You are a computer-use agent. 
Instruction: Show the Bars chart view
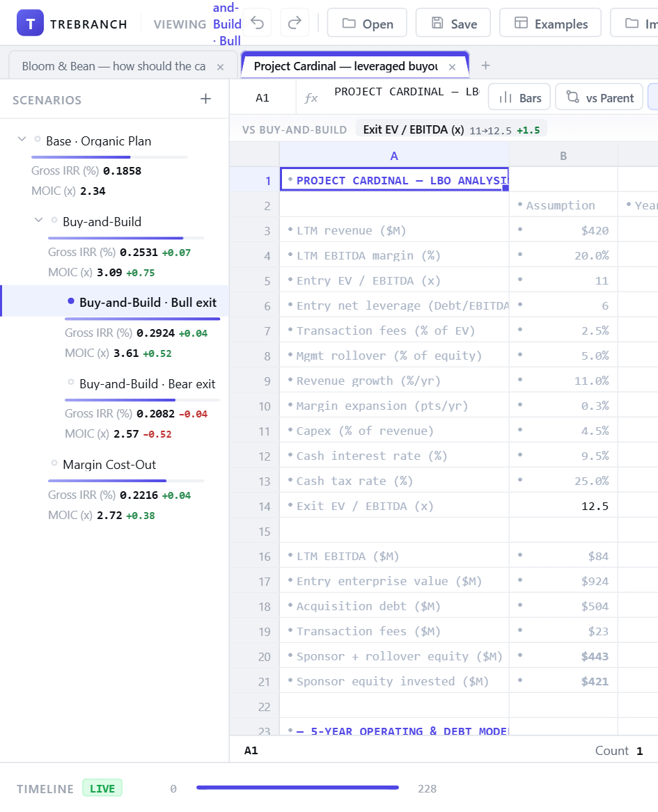tap(519, 97)
